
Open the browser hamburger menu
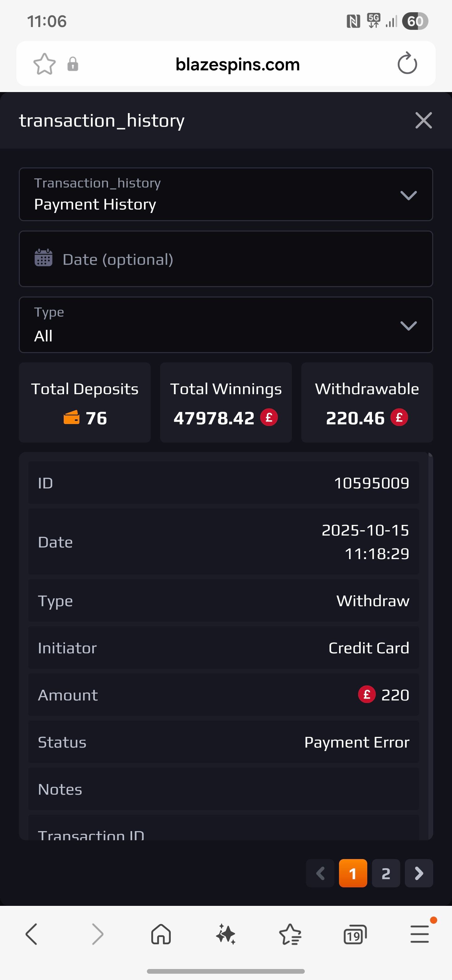pos(420,934)
